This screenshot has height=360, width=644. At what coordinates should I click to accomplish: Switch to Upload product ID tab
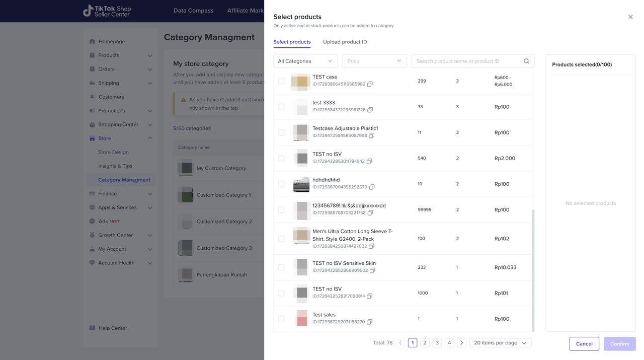point(345,42)
